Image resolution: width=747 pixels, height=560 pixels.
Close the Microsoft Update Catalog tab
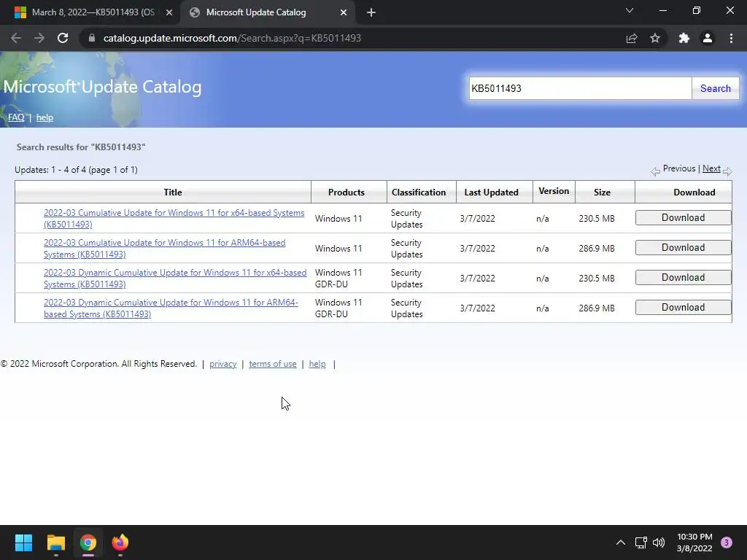pos(344,12)
